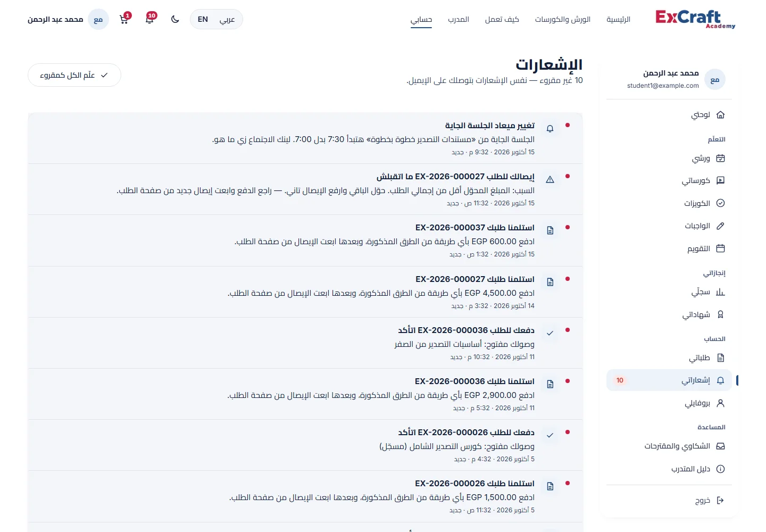The height and width of the screenshot is (532, 766).
Task: Open notification استلمنا طلبك EX-2026-000027
Action: [x=305, y=292]
